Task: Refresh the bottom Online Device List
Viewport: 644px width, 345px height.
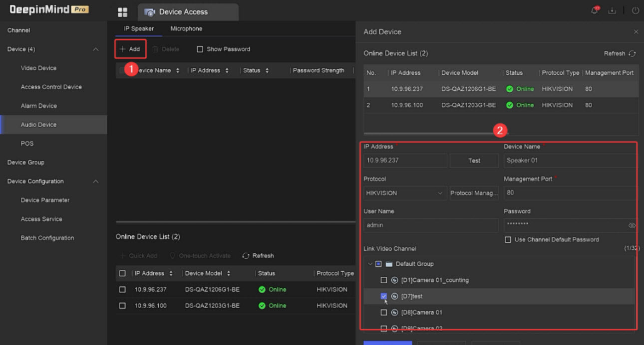Action: coord(258,256)
